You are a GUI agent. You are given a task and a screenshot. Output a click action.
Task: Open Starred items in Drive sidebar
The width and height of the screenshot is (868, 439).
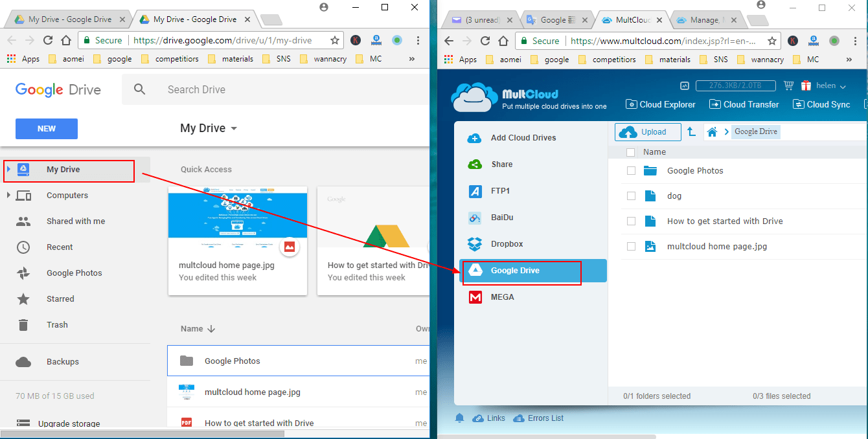60,299
